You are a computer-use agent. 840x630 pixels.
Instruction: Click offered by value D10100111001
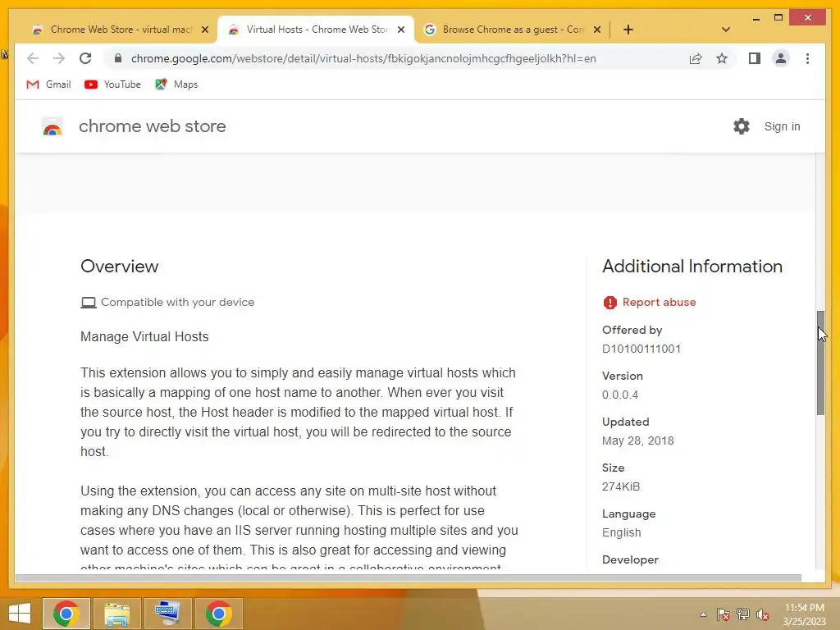pyautogui.click(x=641, y=349)
